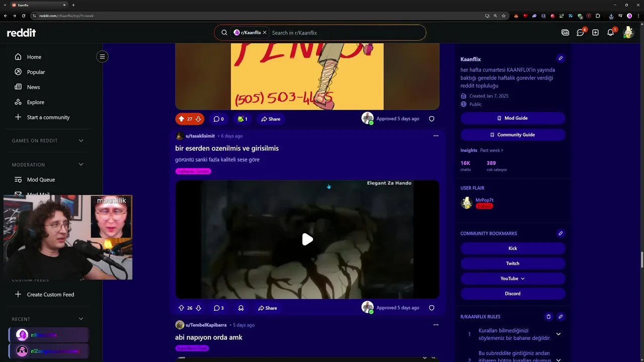Collapse the Games on Reddit section
The height and width of the screenshot is (362, 644).
(x=81, y=141)
